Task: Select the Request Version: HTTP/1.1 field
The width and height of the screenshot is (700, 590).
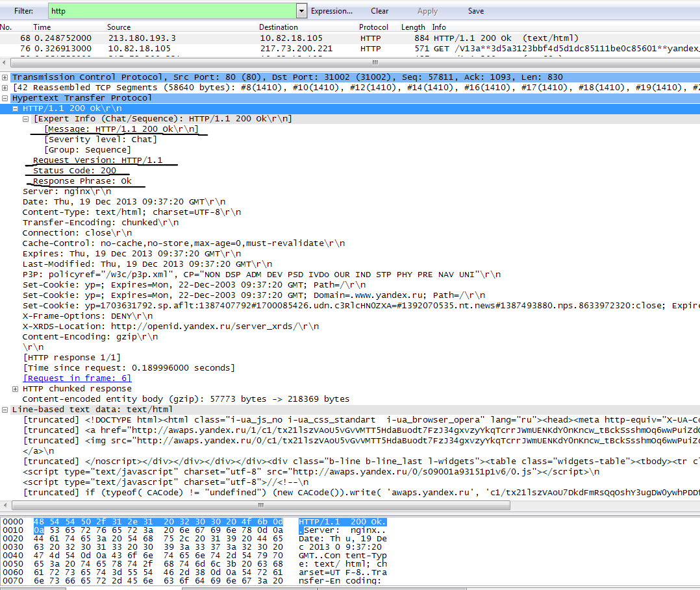Action: point(98,160)
